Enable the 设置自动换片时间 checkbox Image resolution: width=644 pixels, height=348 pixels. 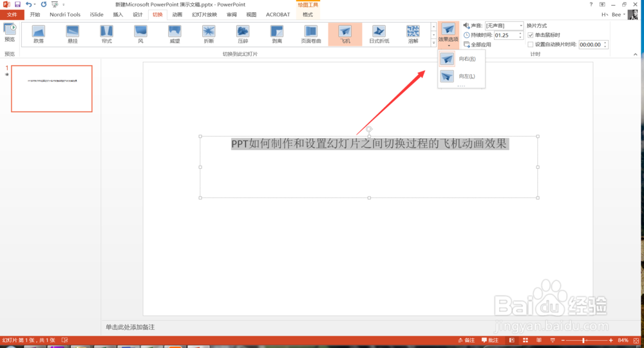coord(530,44)
